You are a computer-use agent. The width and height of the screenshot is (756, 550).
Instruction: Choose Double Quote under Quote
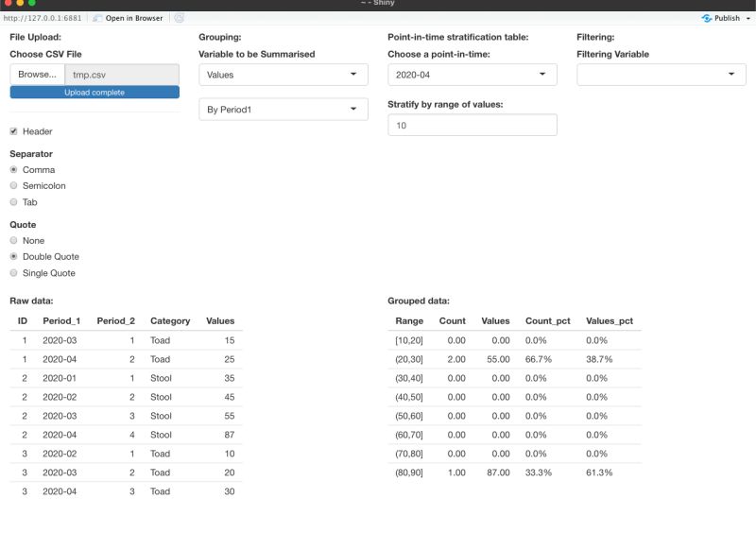click(x=12, y=256)
